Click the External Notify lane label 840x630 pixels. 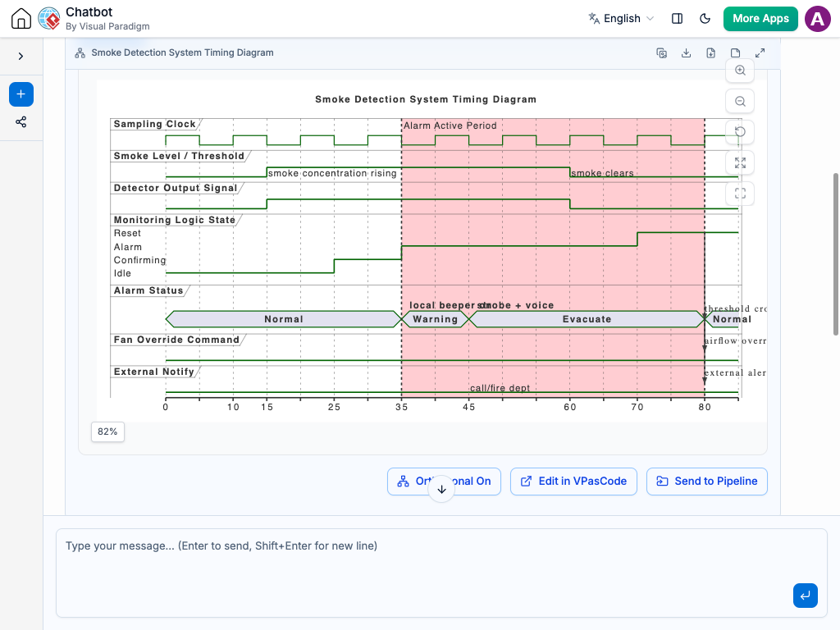[x=153, y=372]
